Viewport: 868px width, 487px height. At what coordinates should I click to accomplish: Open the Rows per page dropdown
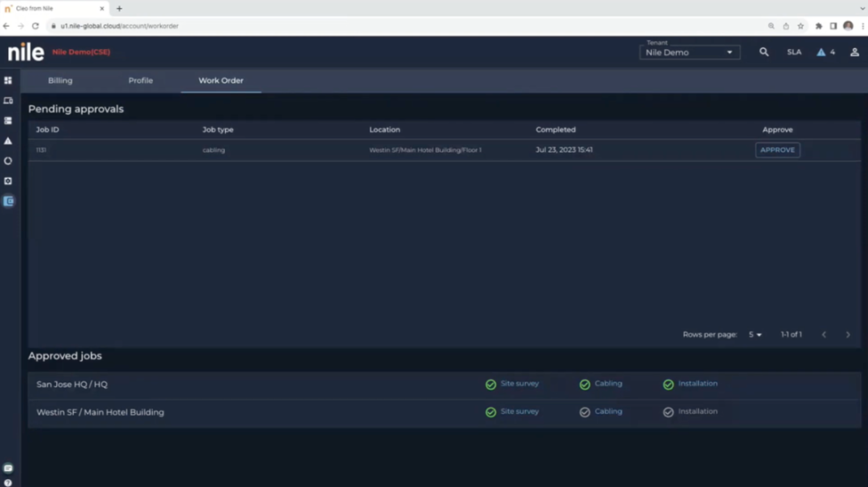tap(755, 335)
